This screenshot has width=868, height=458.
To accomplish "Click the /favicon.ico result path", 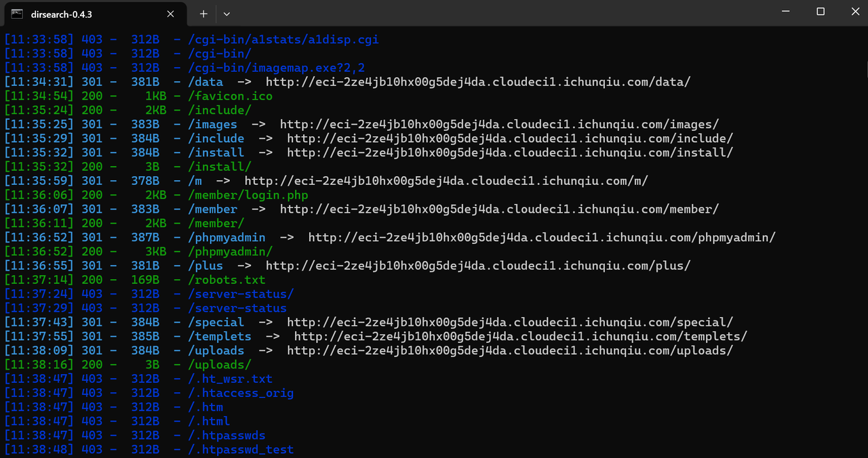I will click(231, 96).
